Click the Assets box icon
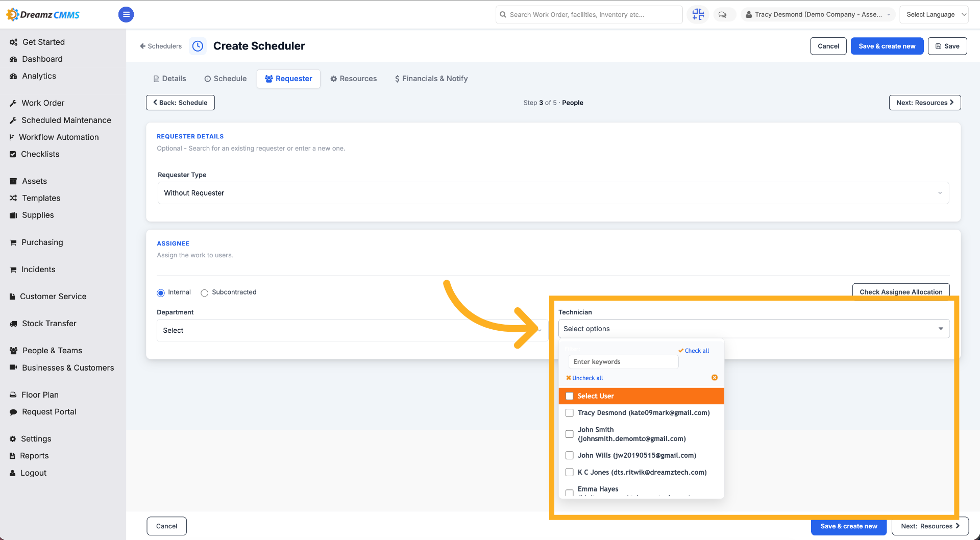Screen dimensions: 980x540 coord(13,181)
